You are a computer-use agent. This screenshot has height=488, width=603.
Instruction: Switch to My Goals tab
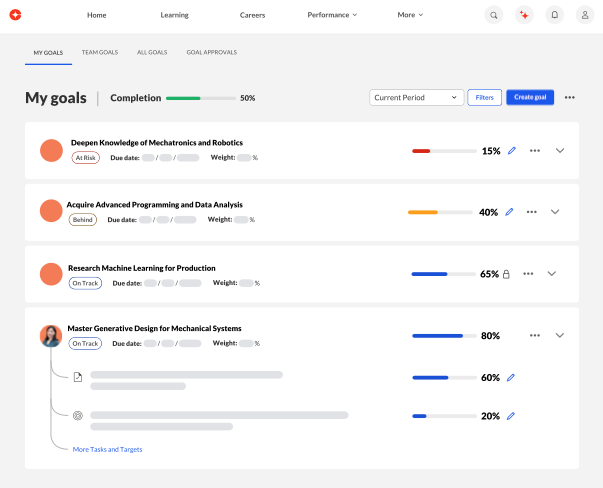(x=48, y=53)
